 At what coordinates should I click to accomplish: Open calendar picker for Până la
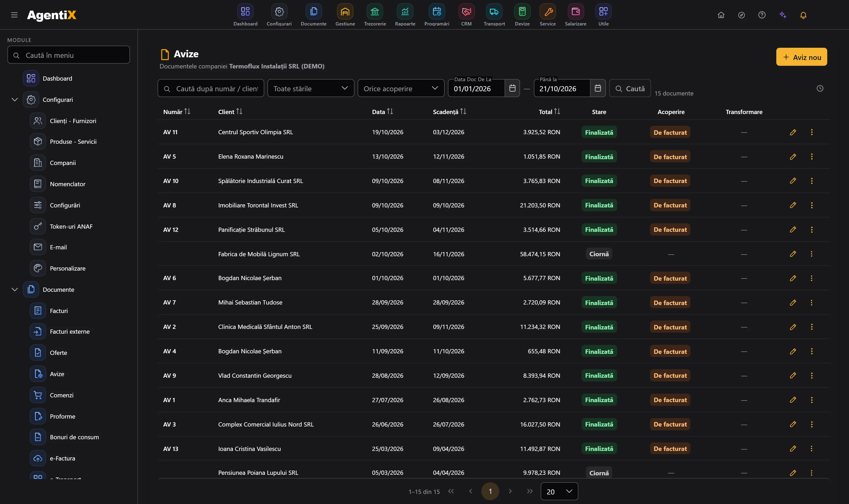click(x=598, y=88)
